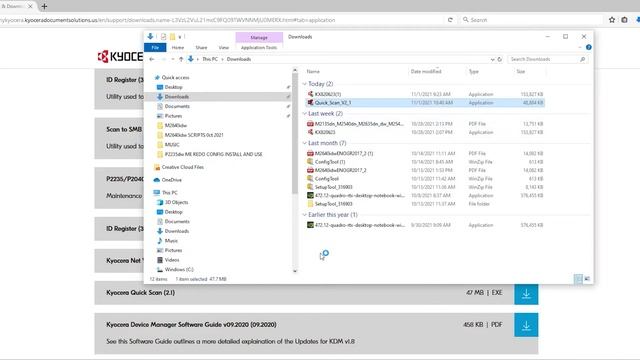Click the Refresh icon in Explorer address bar
The width and height of the screenshot is (640, 360).
click(500, 59)
